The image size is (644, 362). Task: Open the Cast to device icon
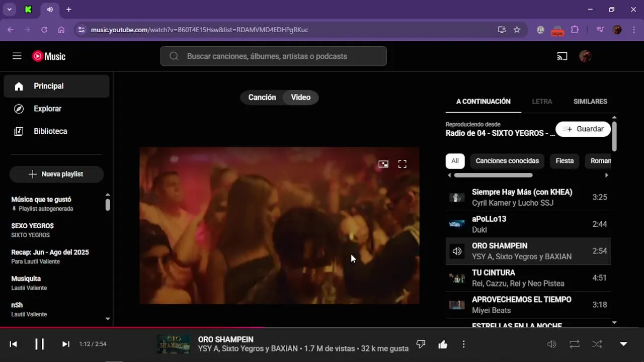(562, 56)
